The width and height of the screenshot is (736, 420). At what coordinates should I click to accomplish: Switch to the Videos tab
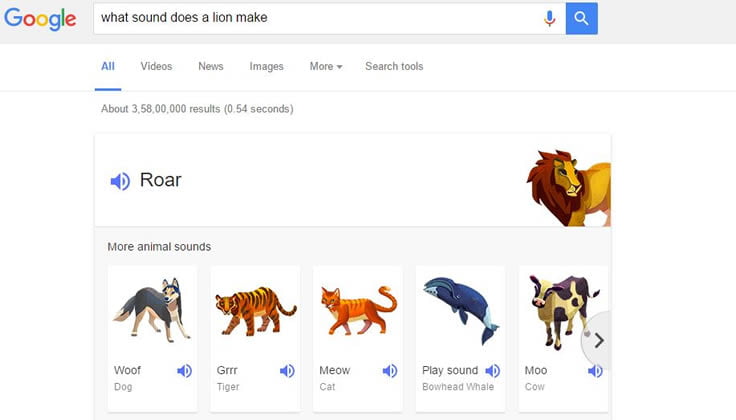156,67
